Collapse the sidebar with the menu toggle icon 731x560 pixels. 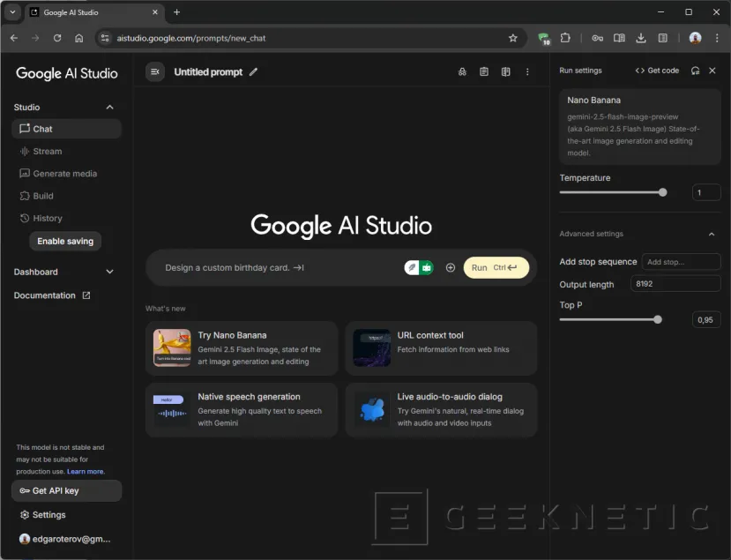155,71
